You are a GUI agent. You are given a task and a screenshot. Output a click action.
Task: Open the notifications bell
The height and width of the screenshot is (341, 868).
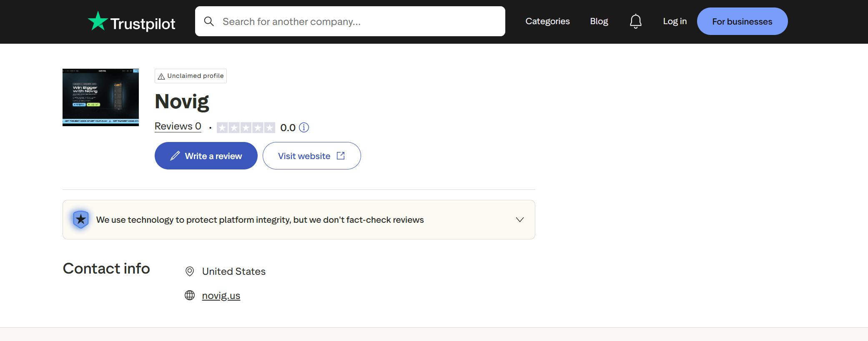pos(635,21)
